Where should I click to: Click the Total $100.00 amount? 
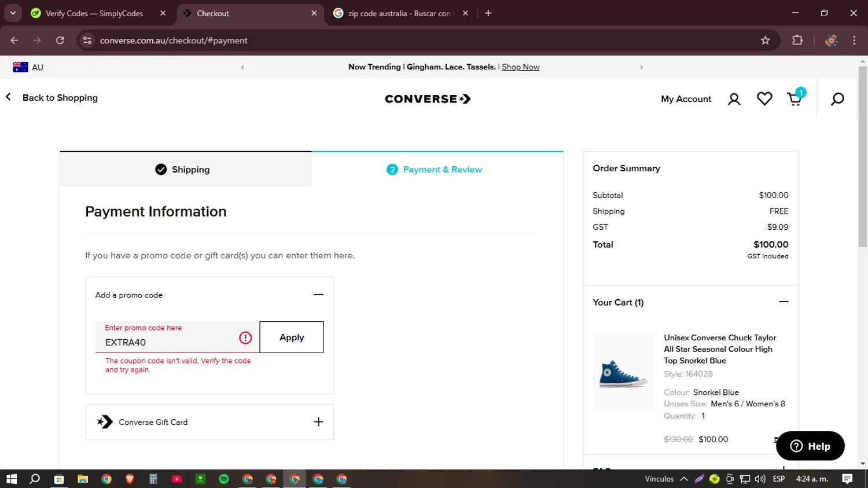(x=771, y=244)
